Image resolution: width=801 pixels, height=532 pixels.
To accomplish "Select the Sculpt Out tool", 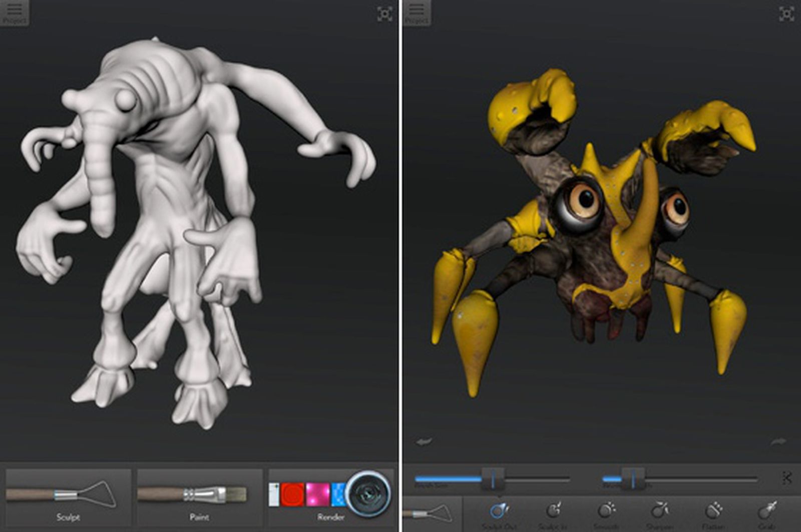I will (499, 510).
